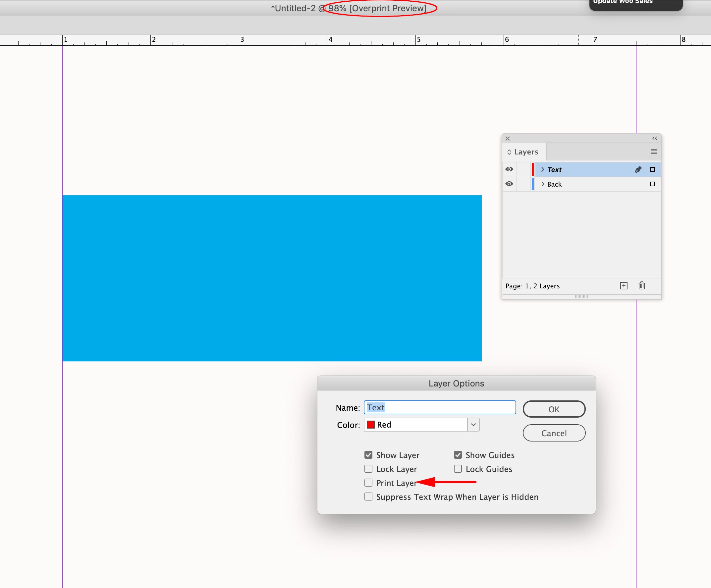This screenshot has width=711, height=588.
Task: Cancel the Layer Options dialog
Action: [554, 433]
